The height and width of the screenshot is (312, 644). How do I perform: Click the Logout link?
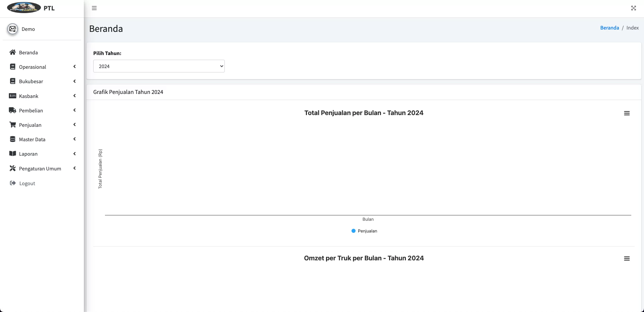27,184
